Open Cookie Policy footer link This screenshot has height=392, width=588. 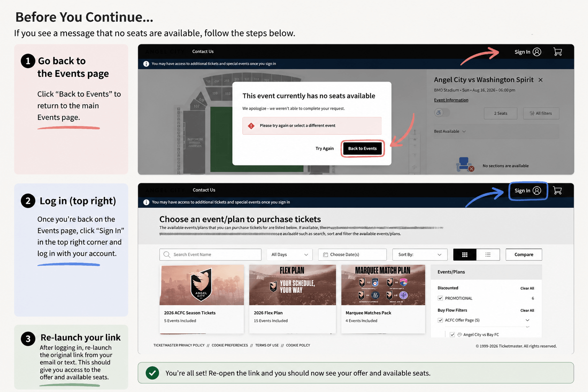(x=298, y=345)
